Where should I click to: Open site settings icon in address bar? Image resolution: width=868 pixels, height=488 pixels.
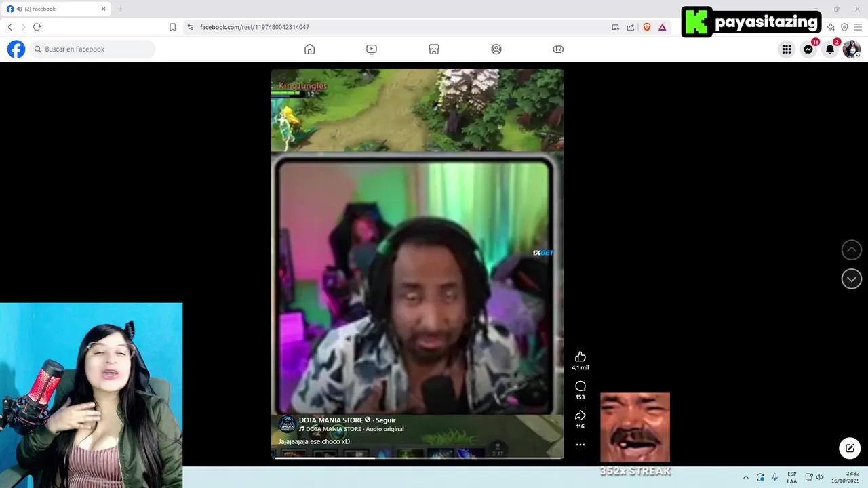[190, 27]
